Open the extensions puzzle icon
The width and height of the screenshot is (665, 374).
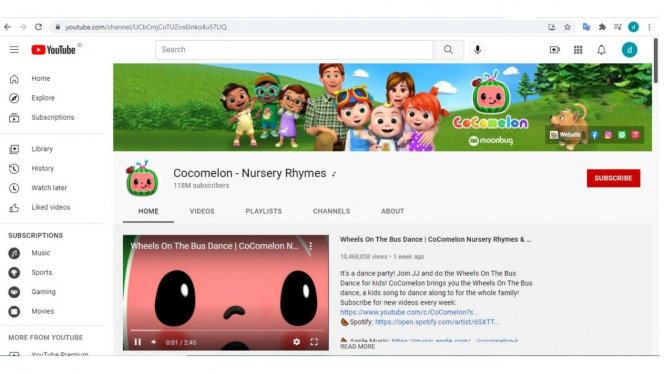click(602, 27)
